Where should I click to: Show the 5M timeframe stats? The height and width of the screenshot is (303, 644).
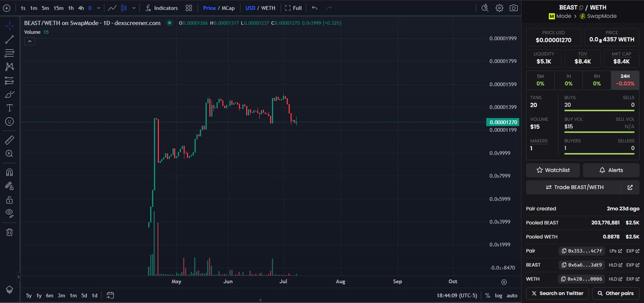(x=540, y=81)
